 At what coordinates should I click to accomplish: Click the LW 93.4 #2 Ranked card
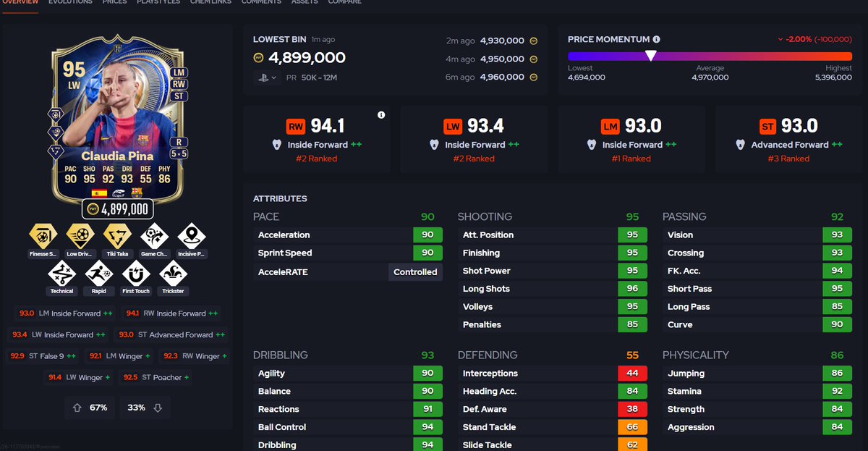473,138
